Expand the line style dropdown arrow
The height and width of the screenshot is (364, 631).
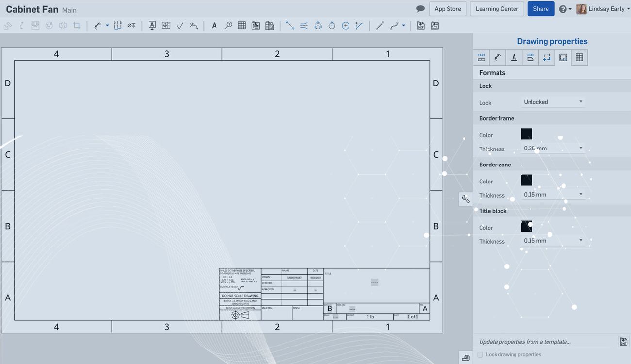pos(404,25)
